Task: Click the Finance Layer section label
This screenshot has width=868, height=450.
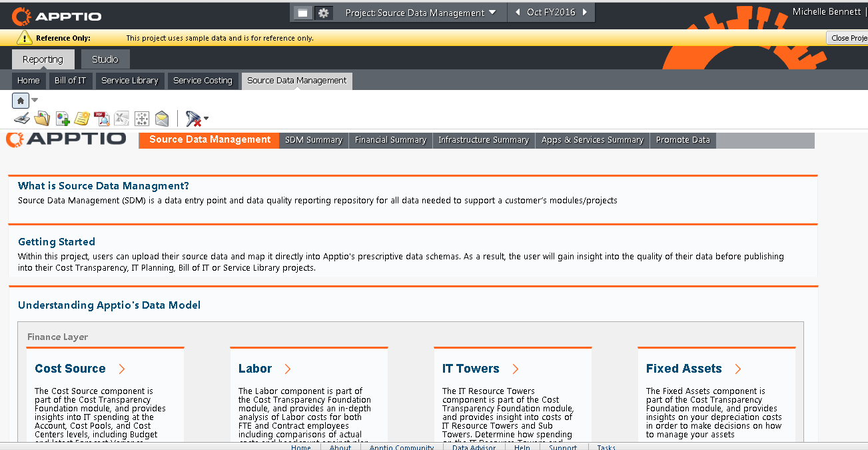Action: point(57,337)
